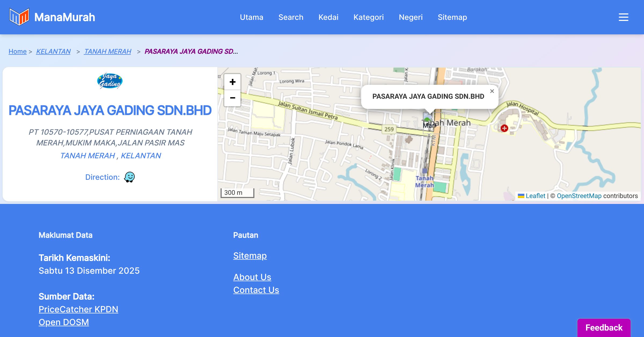The height and width of the screenshot is (337, 644).
Task: Close the map popup
Action: 492,91
